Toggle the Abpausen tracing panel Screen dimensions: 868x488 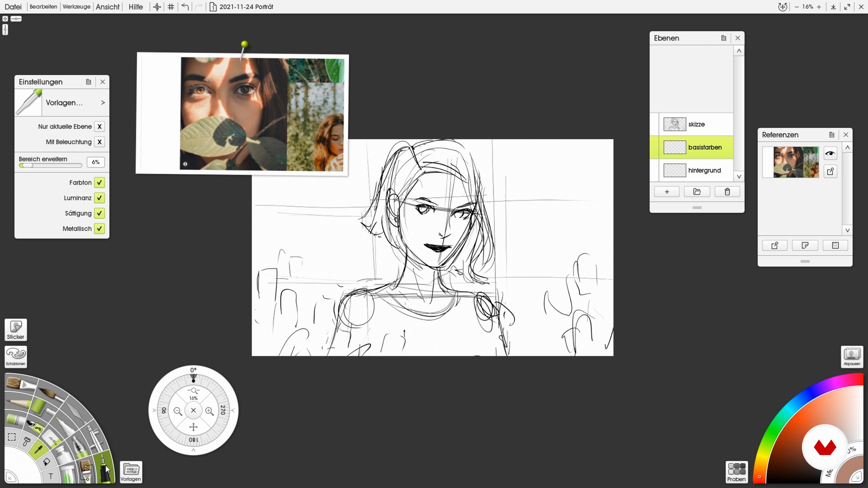[x=852, y=357]
